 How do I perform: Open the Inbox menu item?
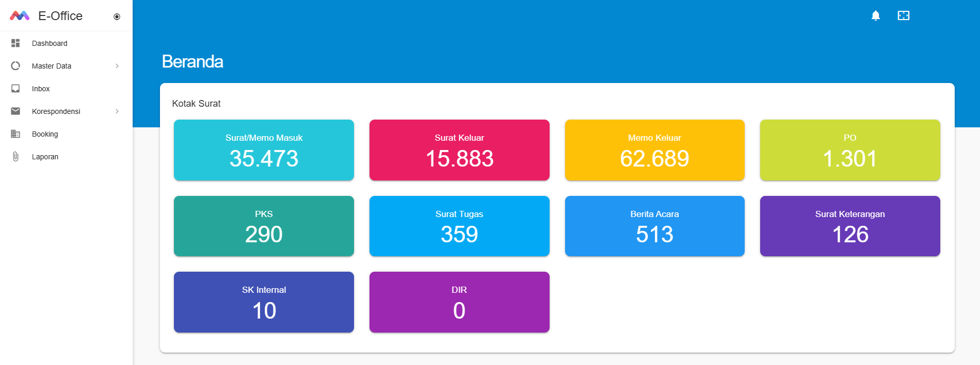click(x=66, y=89)
